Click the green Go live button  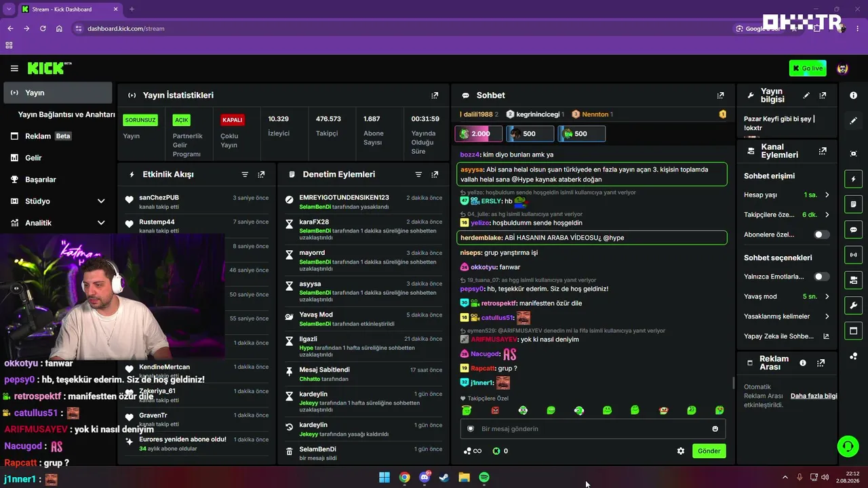808,68
